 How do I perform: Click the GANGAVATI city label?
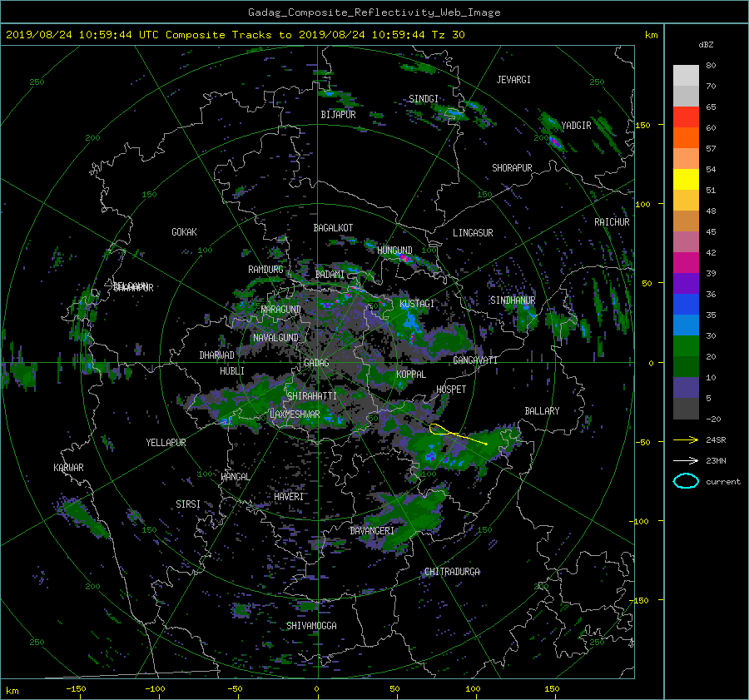(x=475, y=360)
